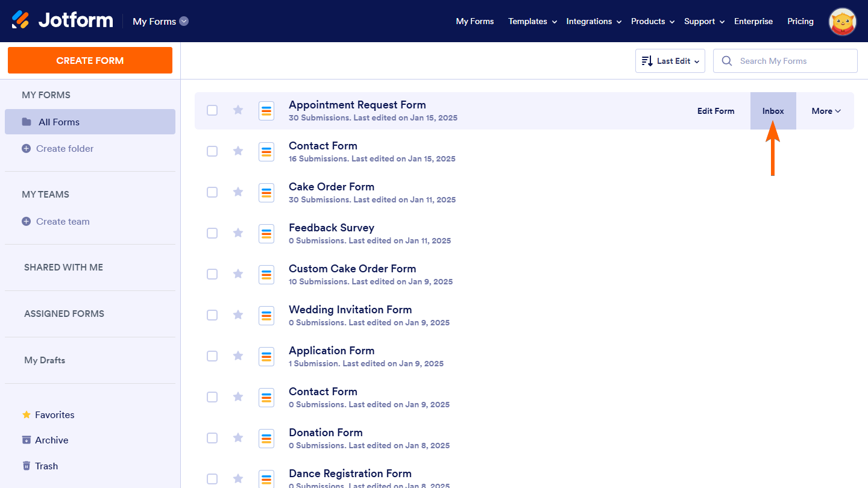Open Assigned Forms section
Image resolution: width=868 pixels, height=488 pixels.
point(64,313)
